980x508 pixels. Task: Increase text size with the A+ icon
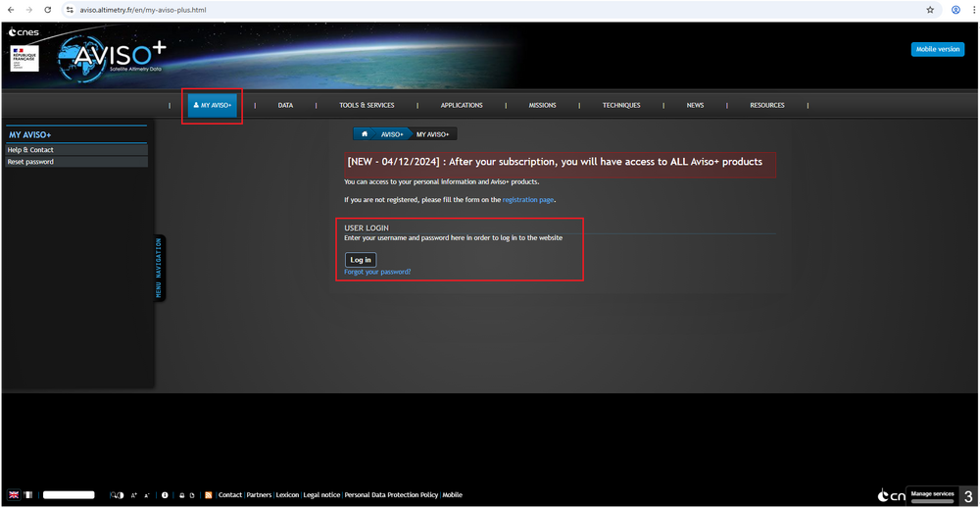[x=134, y=495]
